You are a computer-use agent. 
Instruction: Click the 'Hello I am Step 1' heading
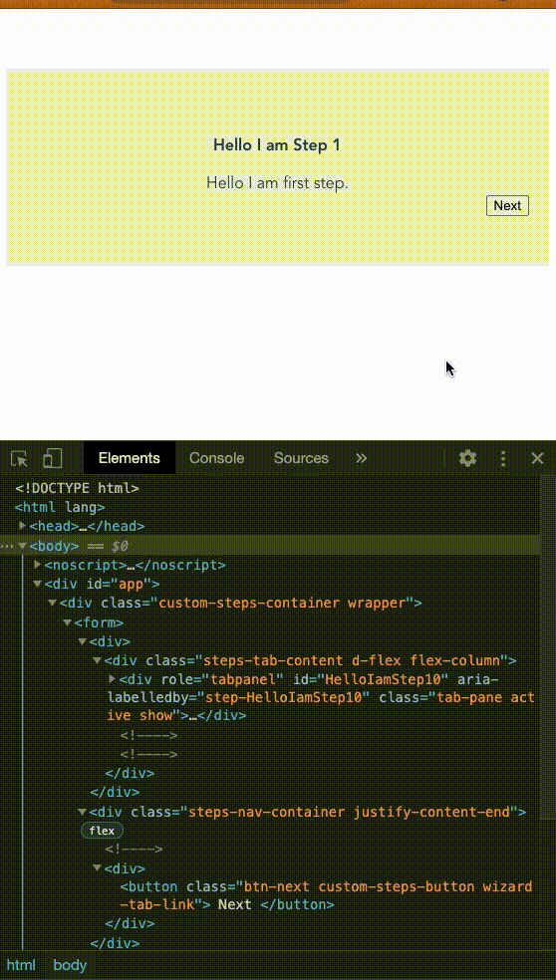276,145
